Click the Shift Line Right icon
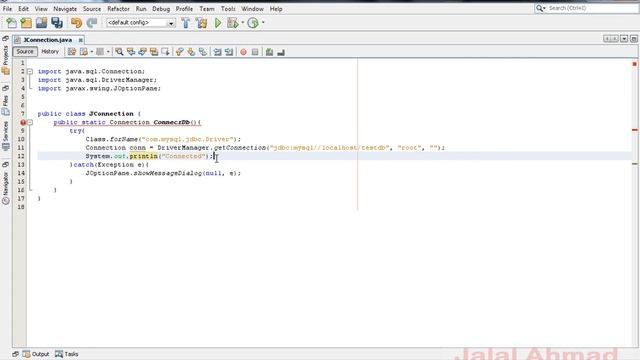 (x=229, y=52)
